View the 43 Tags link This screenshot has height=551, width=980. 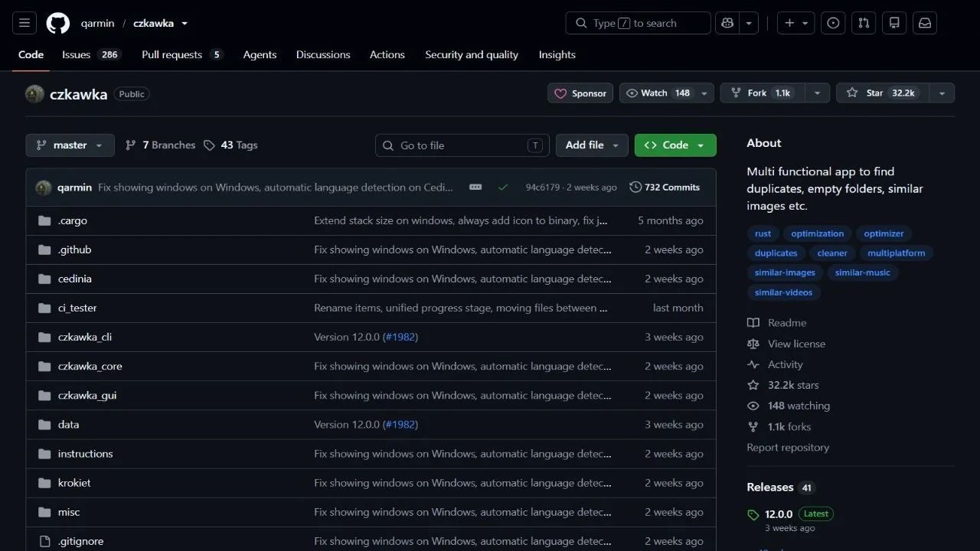pyautogui.click(x=230, y=145)
